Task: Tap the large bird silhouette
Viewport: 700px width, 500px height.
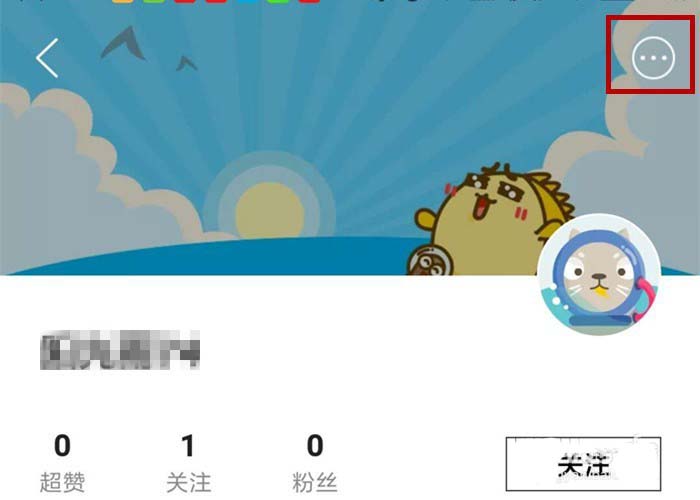Action: pos(124,43)
